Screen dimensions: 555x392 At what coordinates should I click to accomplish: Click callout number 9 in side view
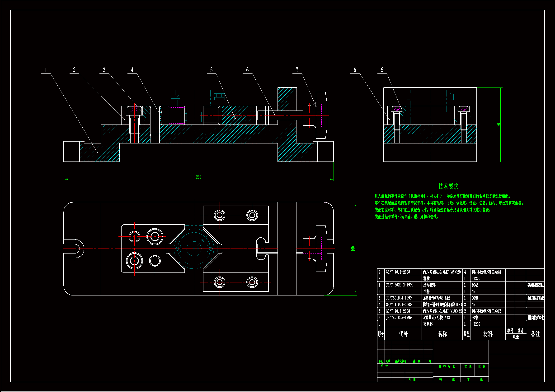382,70
